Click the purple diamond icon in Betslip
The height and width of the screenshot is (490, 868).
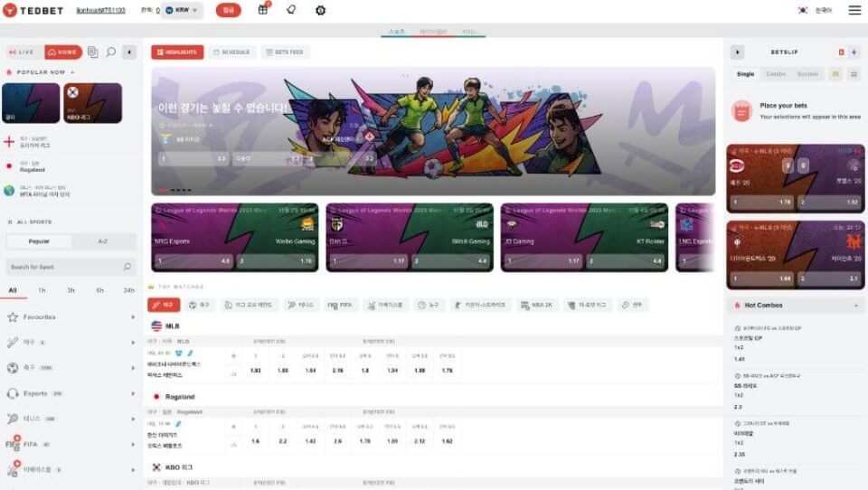tap(854, 52)
